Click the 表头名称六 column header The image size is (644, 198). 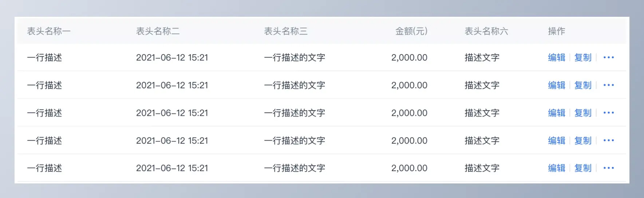pos(486,31)
